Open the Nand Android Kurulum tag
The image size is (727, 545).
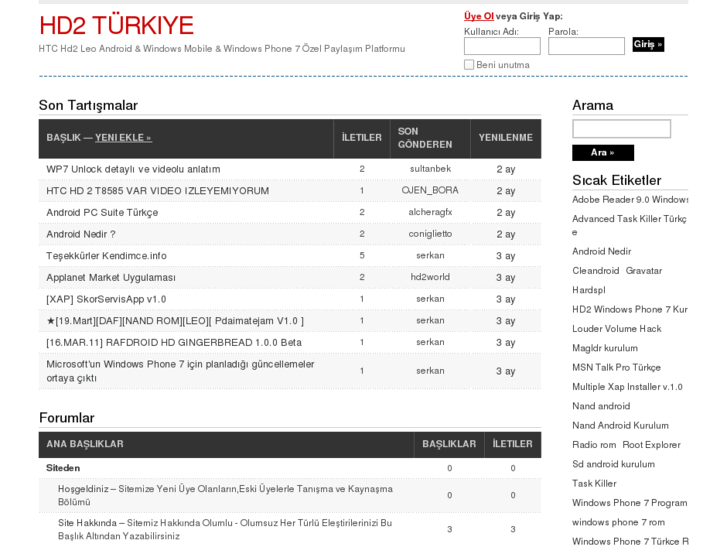pyautogui.click(x=620, y=425)
